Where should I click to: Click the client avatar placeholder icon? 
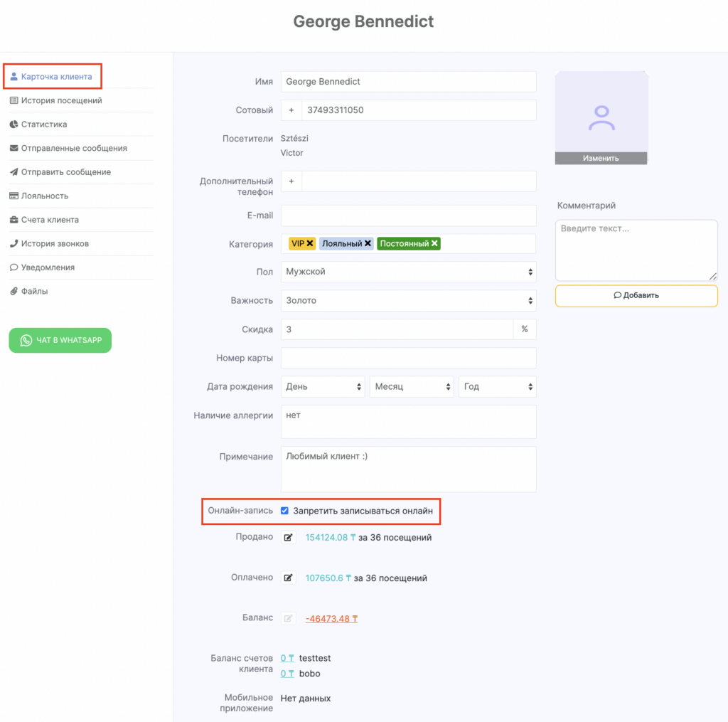(601, 117)
